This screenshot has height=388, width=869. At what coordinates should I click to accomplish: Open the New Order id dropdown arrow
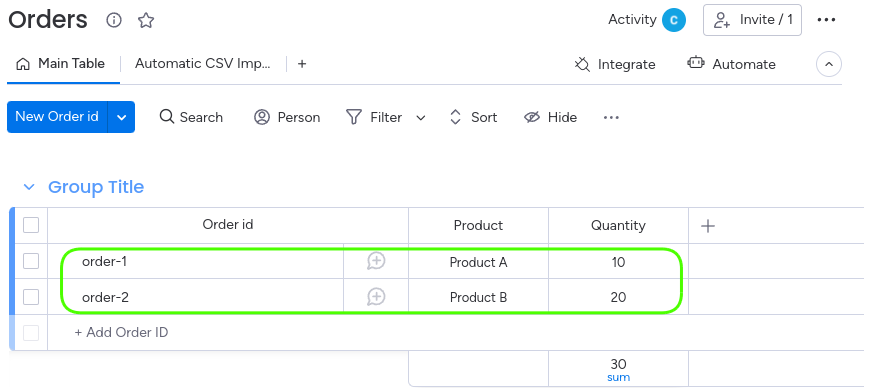tap(121, 117)
